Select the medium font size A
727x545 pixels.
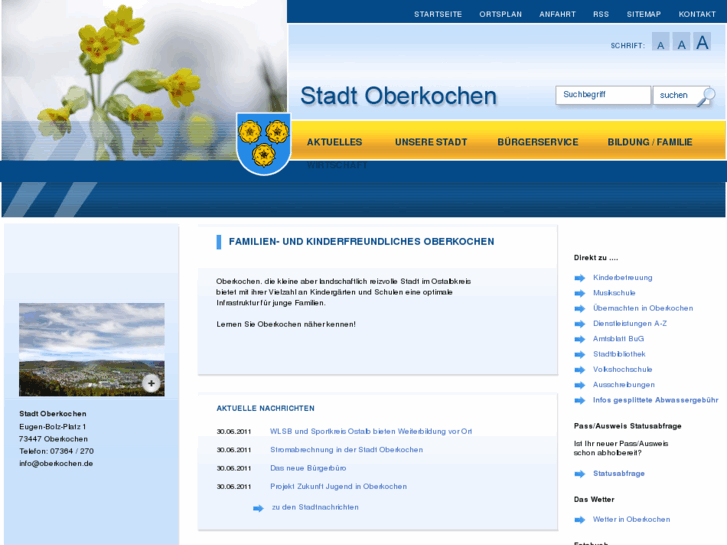click(x=681, y=42)
